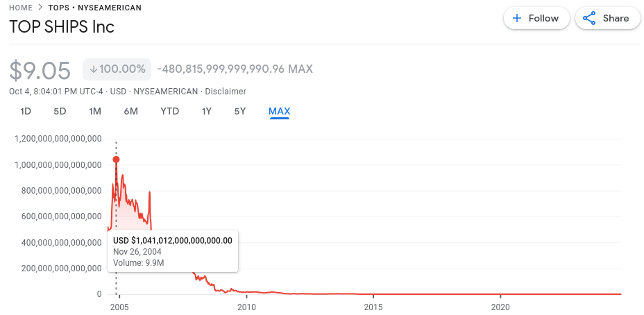The width and height of the screenshot is (644, 315).
Task: Select the MAX time range tab
Action: pyautogui.click(x=279, y=111)
